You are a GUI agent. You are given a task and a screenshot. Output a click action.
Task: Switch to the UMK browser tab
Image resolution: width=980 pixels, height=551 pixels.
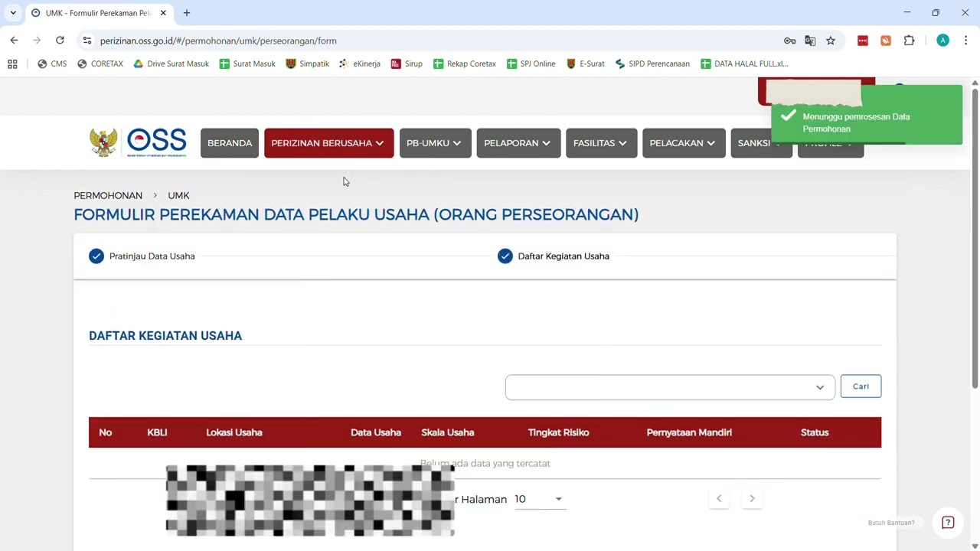pos(97,13)
